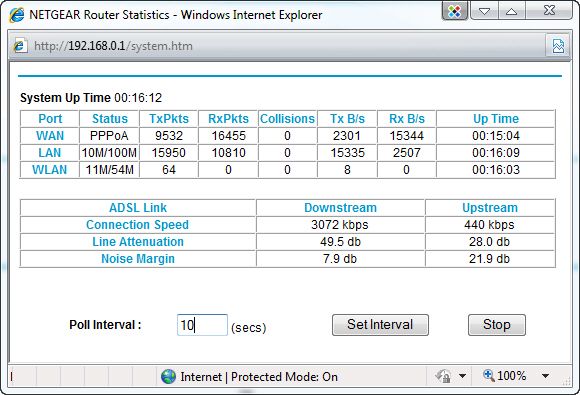Image resolution: width=580 pixels, height=395 pixels.
Task: Click the Internet Explorer logo in title bar
Action: [17, 15]
